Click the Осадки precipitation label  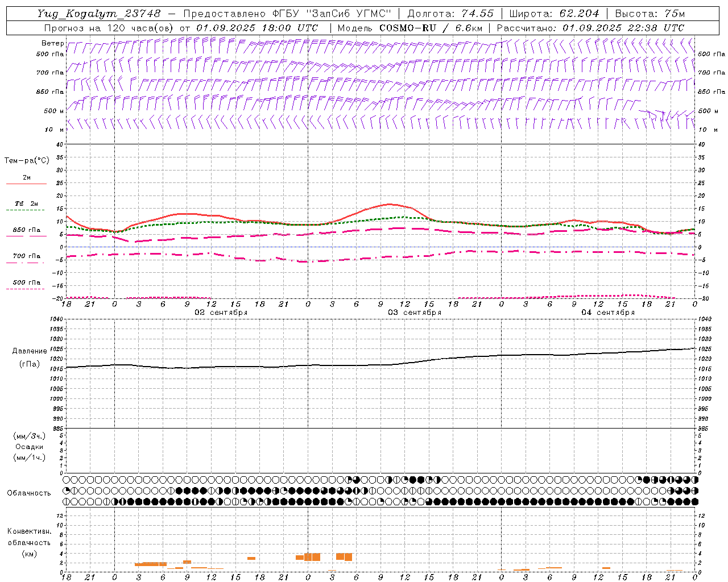pos(30,447)
